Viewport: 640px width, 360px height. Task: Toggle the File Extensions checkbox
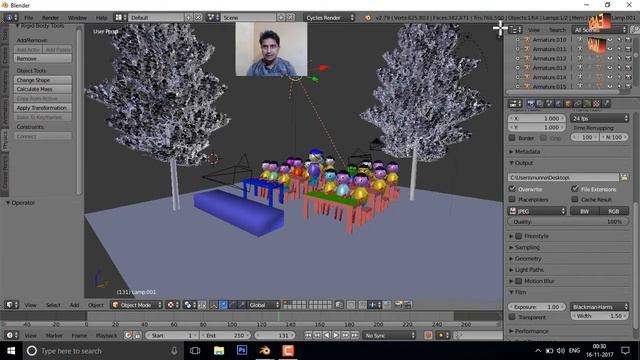575,189
